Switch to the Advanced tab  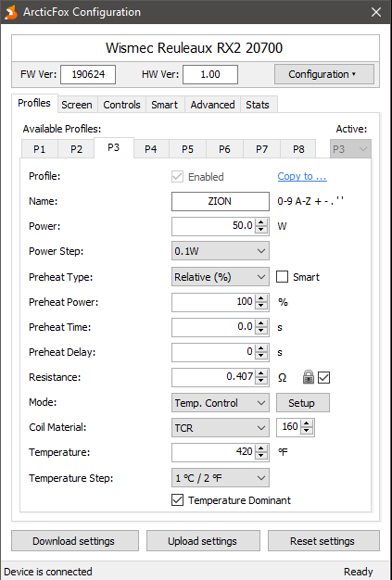point(212,105)
